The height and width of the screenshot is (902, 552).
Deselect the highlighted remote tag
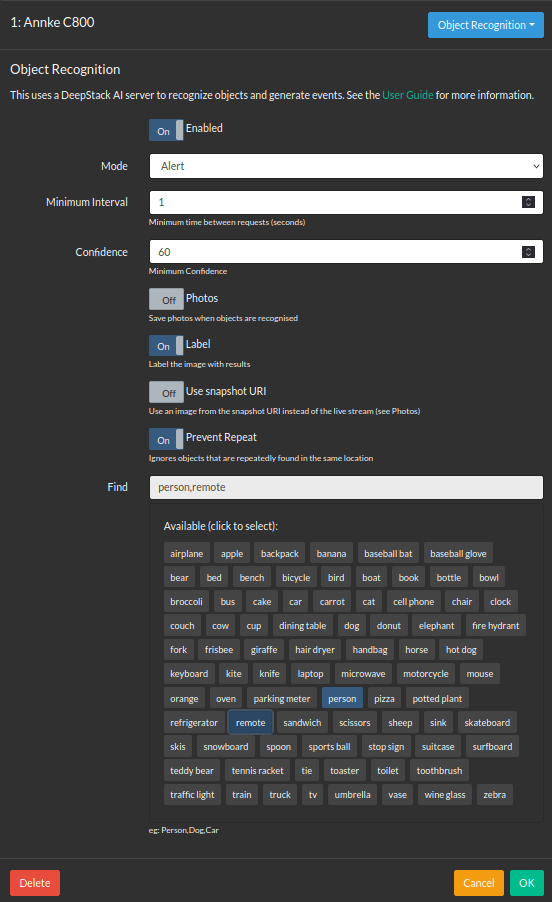(x=251, y=723)
